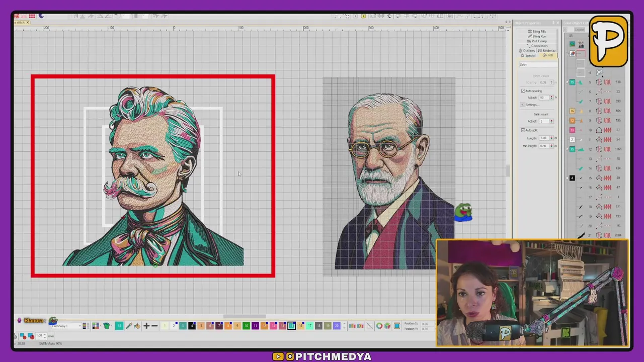The image size is (644, 362).
Task: Toggle the Auto spacing checkbox
Action: click(523, 90)
